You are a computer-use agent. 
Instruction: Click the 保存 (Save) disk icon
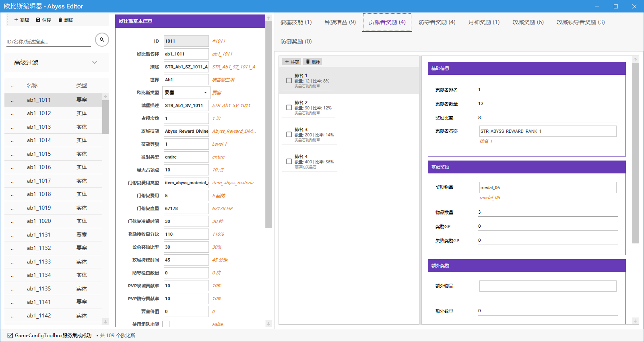coord(38,20)
